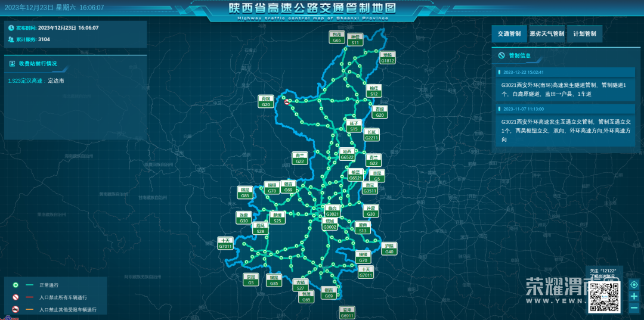Click the G3002 绕城 highway sign
Screen dimensions: 644x320
pos(330,224)
